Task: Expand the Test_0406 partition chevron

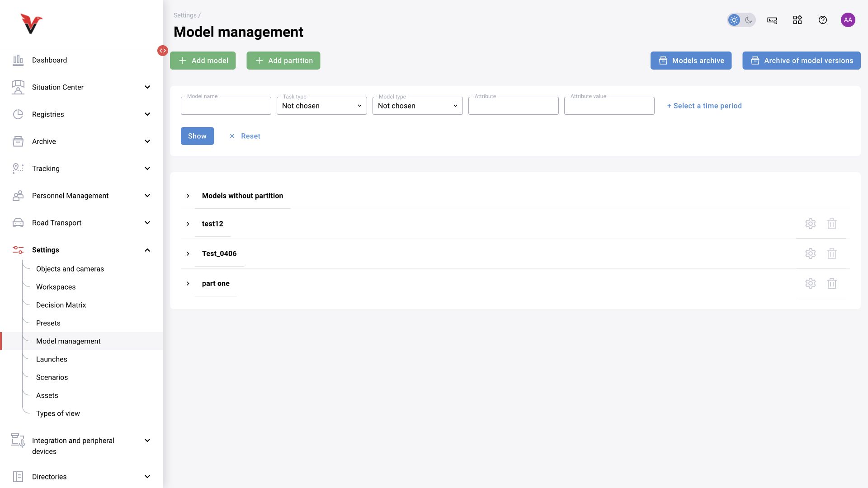Action: [188, 253]
